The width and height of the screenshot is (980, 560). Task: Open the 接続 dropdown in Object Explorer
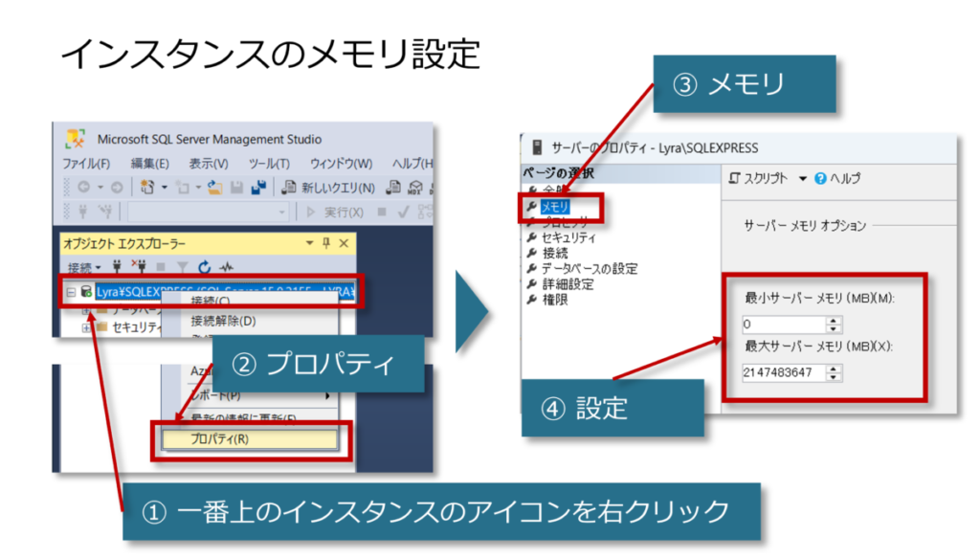(x=84, y=267)
